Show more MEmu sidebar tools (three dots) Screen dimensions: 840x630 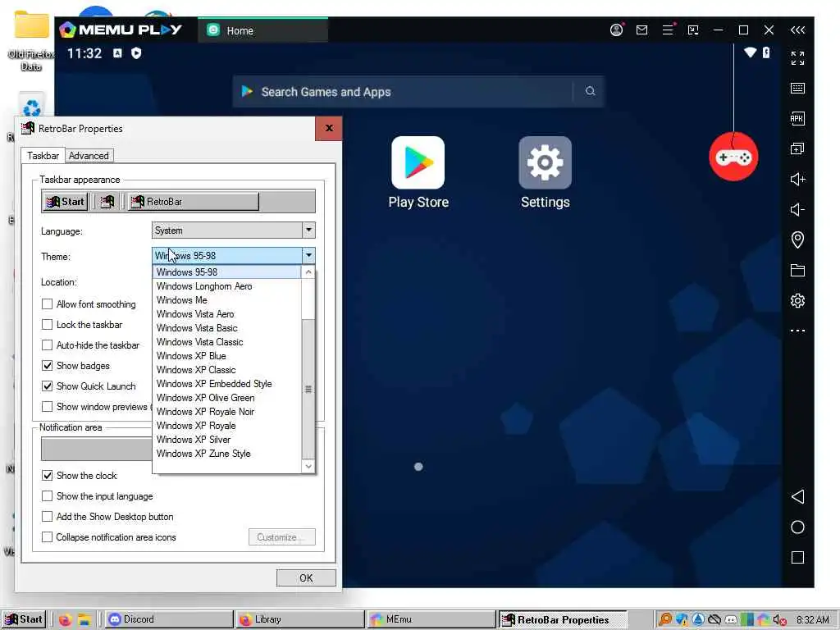pos(797,331)
